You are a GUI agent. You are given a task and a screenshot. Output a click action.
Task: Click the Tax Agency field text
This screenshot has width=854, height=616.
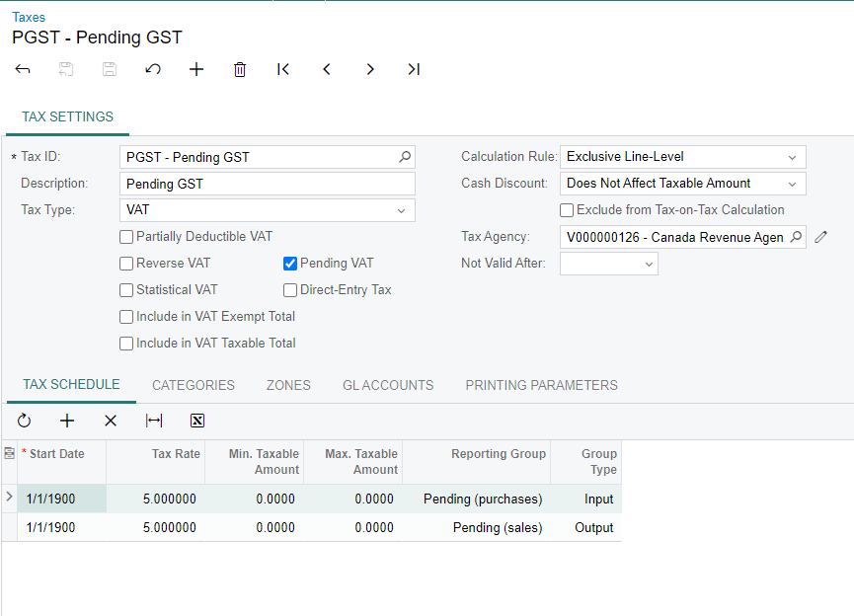pos(675,238)
